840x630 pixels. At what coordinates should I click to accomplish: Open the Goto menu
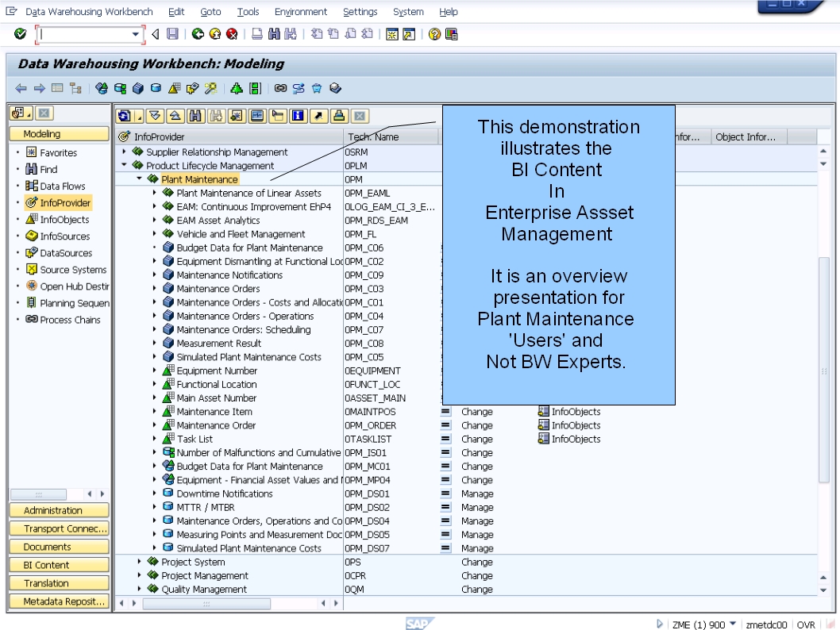coord(210,12)
